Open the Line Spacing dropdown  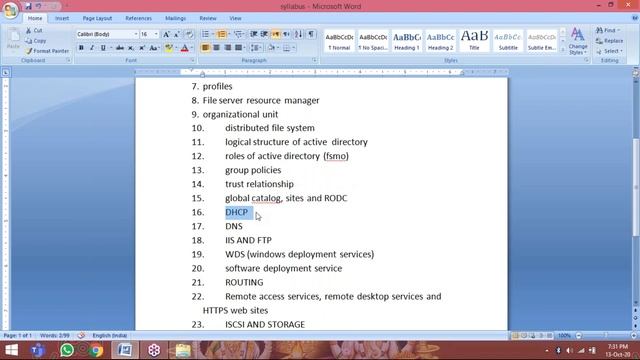point(256,48)
